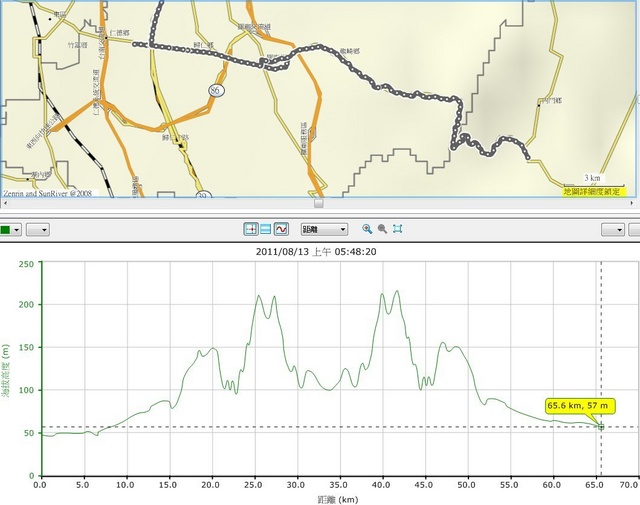Click the 3 km map scale bar

[592, 179]
